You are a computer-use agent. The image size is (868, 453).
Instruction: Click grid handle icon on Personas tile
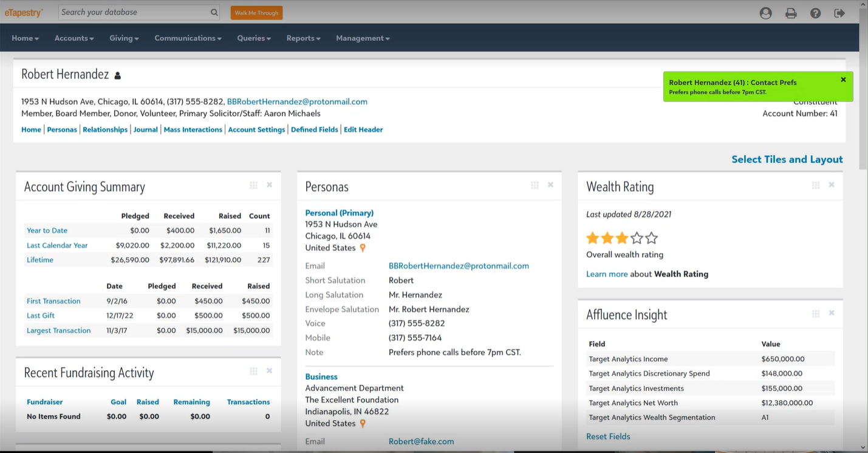click(x=535, y=185)
